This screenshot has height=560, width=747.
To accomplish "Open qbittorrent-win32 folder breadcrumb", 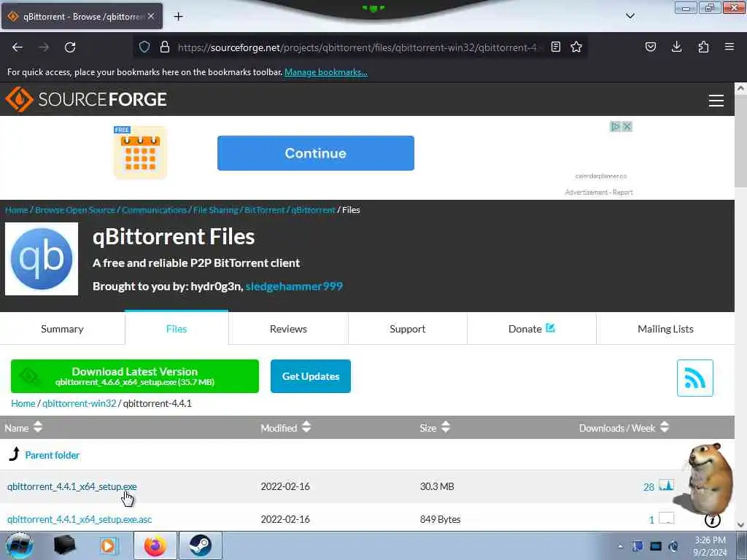I will pyautogui.click(x=79, y=403).
